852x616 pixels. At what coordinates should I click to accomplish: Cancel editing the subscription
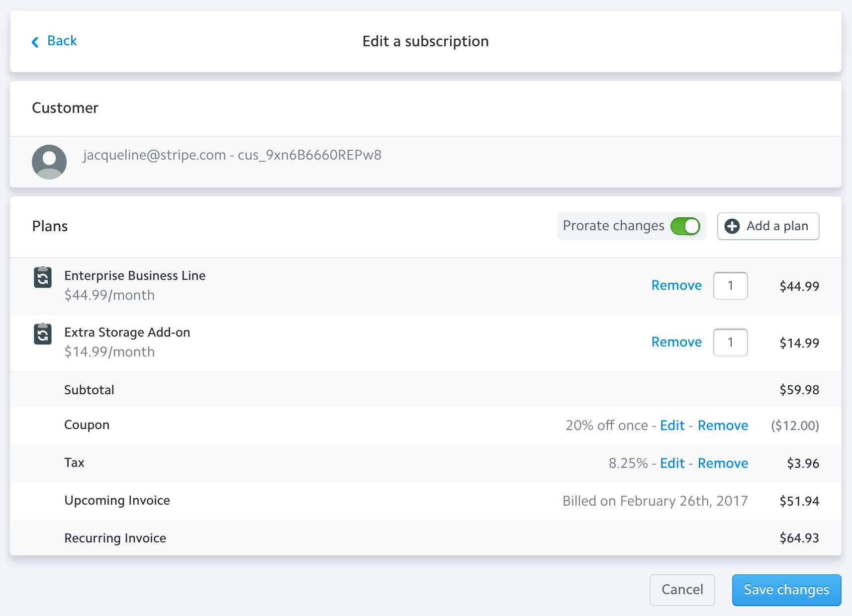[682, 590]
